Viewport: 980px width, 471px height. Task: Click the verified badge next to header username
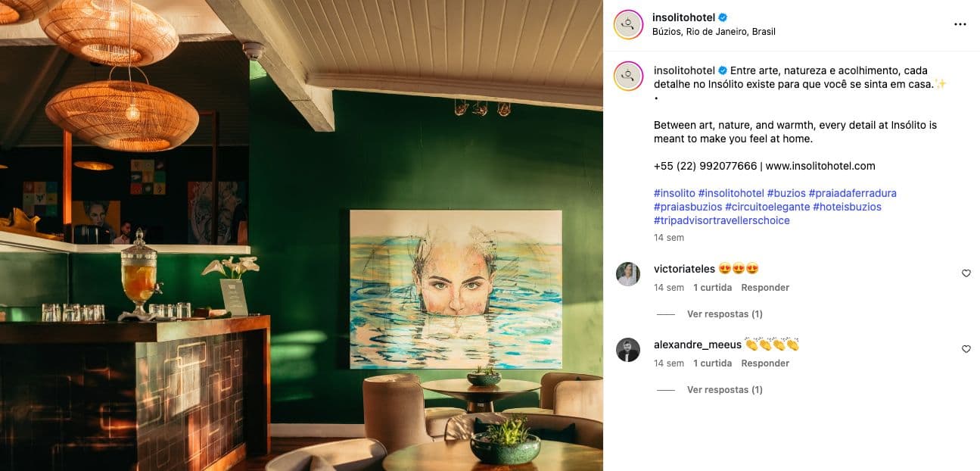(723, 17)
